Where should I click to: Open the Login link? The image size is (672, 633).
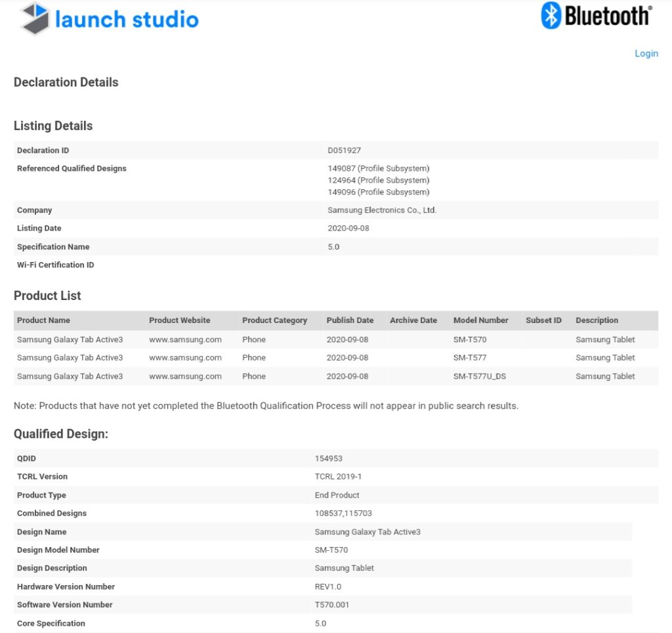tap(646, 53)
